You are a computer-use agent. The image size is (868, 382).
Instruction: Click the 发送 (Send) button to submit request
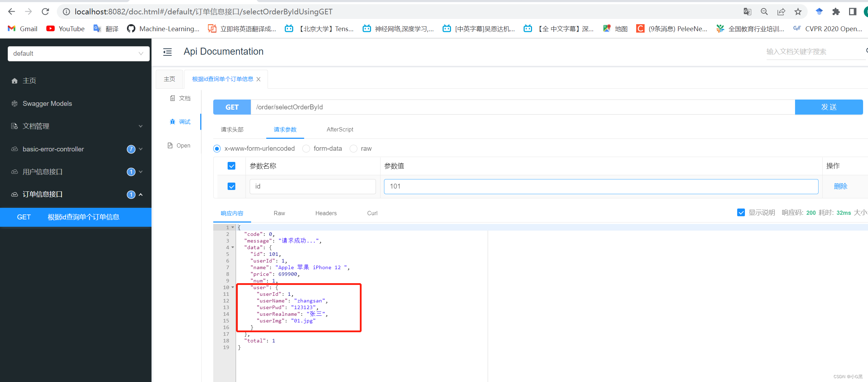point(829,107)
